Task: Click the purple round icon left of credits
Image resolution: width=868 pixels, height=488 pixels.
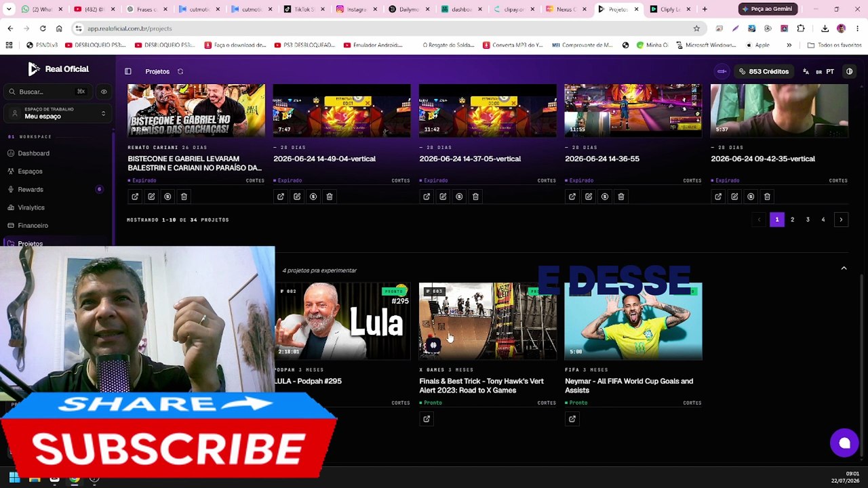Action: click(722, 71)
